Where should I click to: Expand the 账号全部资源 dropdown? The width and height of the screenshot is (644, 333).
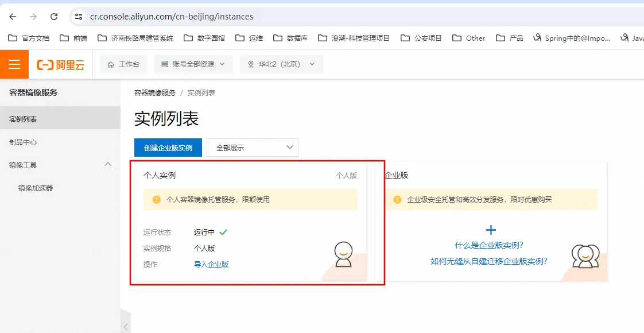tap(193, 64)
